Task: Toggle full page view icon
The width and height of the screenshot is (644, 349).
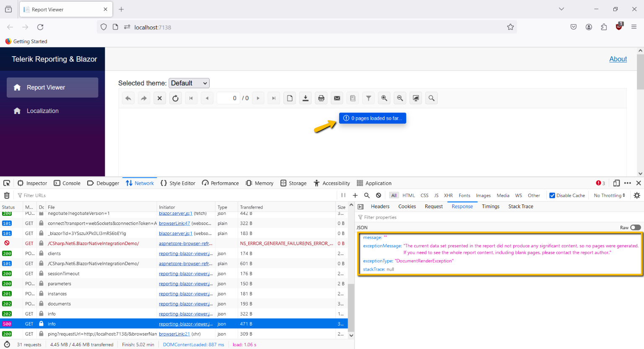Action: click(416, 98)
